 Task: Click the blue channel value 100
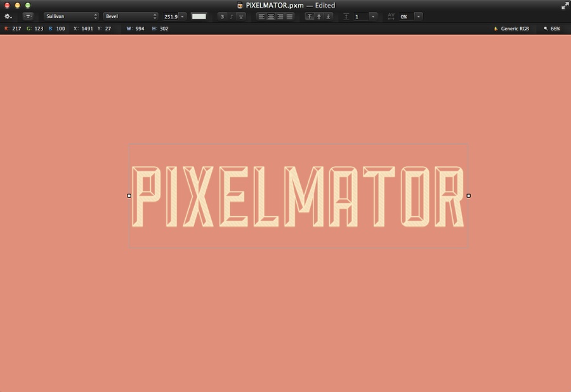click(x=60, y=29)
